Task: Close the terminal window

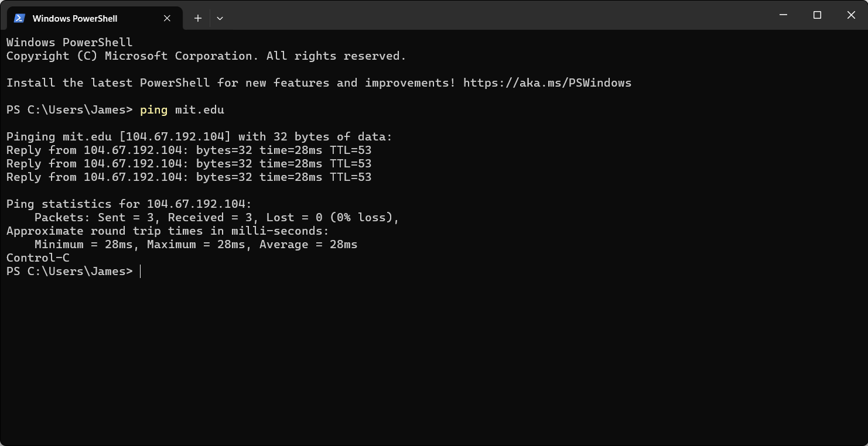Action: (x=851, y=15)
